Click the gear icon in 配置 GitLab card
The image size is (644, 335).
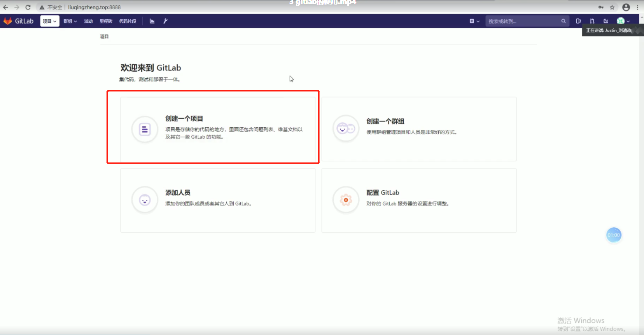[346, 200]
